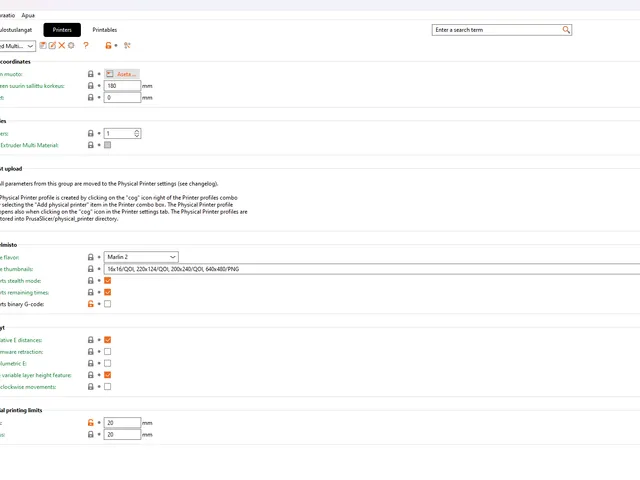
Task: Click lock icon next to 180 mm field
Action: point(91,86)
